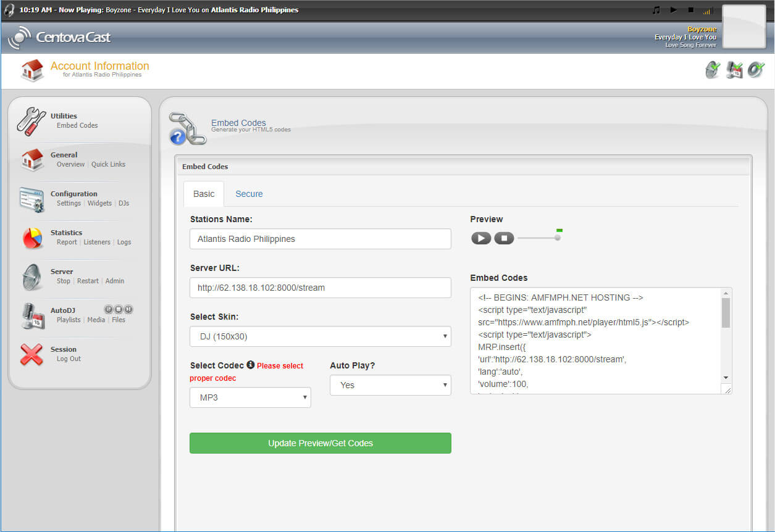Click the Utilities wrench and screwdriver icon
Viewport: 775px width, 532px height.
[x=31, y=121]
